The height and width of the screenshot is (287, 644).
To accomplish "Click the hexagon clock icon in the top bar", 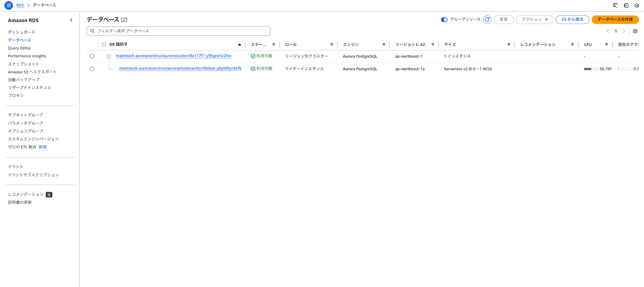I will click(x=637, y=5).
